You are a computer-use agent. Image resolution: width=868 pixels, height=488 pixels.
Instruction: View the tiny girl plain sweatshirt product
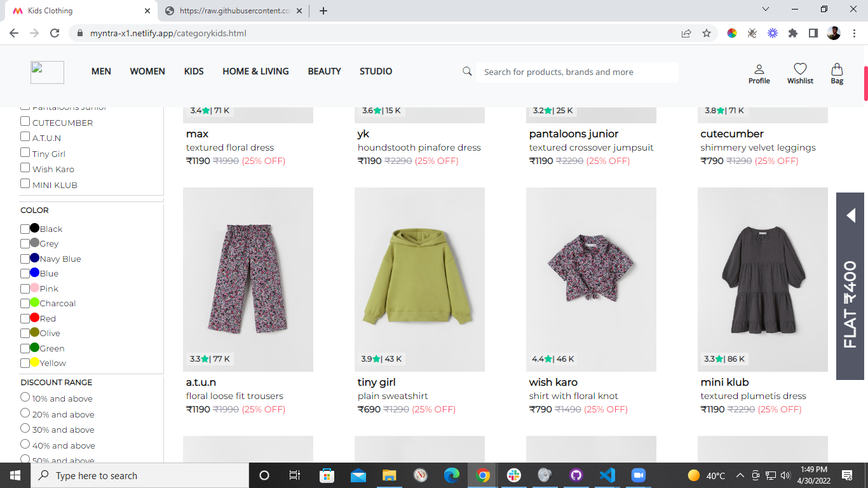tap(419, 280)
